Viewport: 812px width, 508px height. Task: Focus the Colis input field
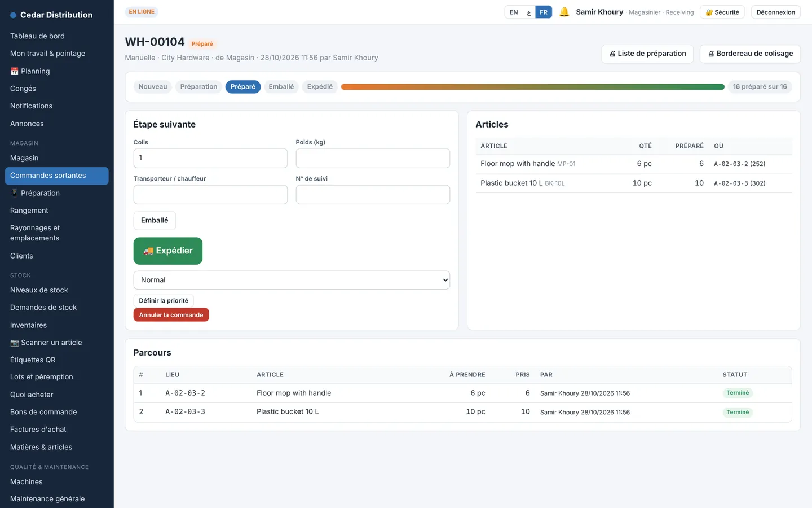pyautogui.click(x=210, y=158)
